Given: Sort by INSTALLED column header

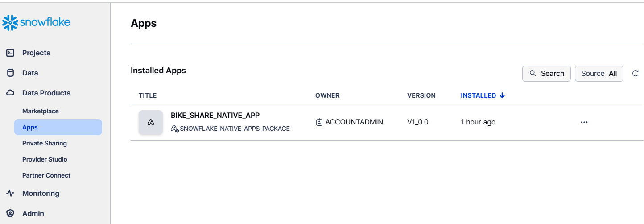Looking at the screenshot, I should click(x=479, y=95).
